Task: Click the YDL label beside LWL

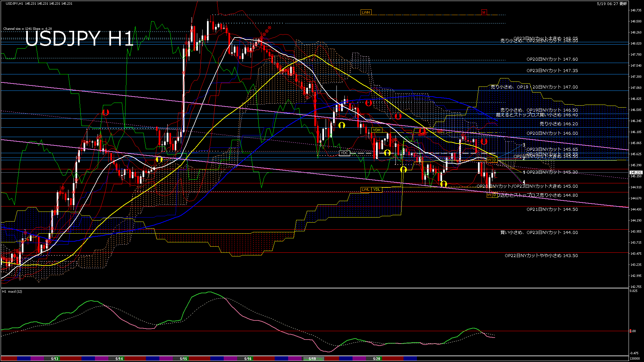Action: pyautogui.click(x=377, y=190)
